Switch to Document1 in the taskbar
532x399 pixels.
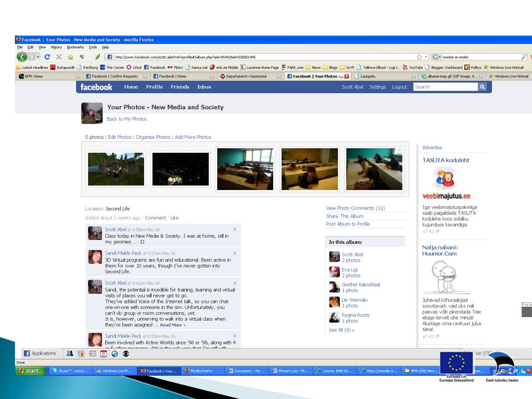(246, 371)
